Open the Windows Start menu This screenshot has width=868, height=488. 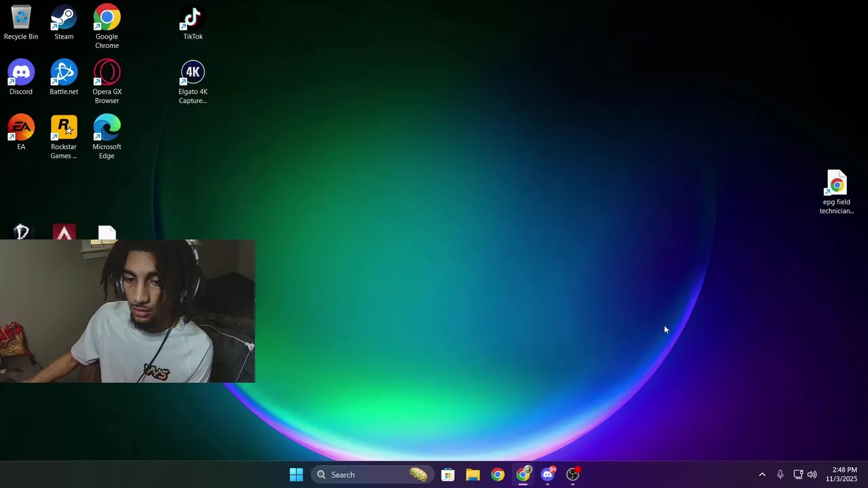(x=296, y=474)
